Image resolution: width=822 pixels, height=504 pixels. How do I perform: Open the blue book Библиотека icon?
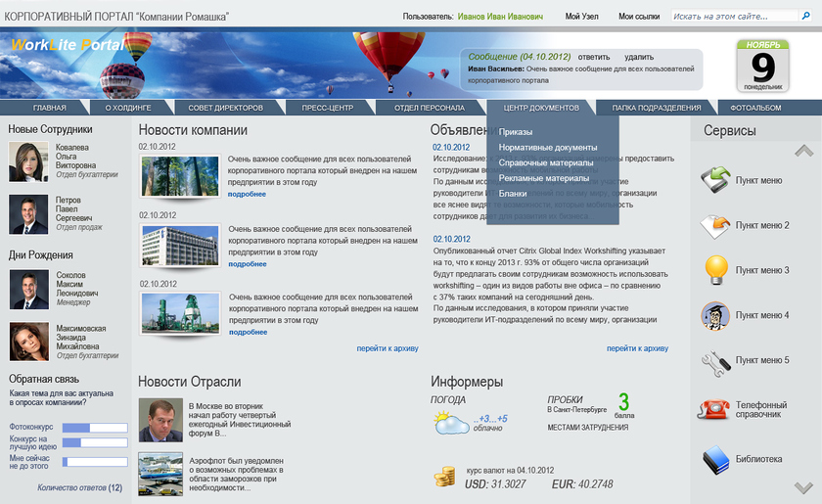715,458
